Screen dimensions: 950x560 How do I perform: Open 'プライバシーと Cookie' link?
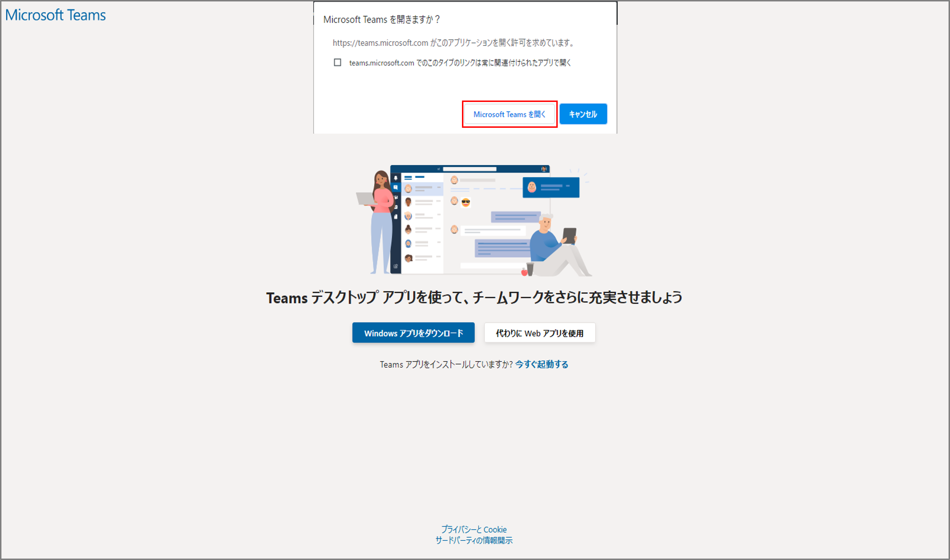click(x=474, y=530)
